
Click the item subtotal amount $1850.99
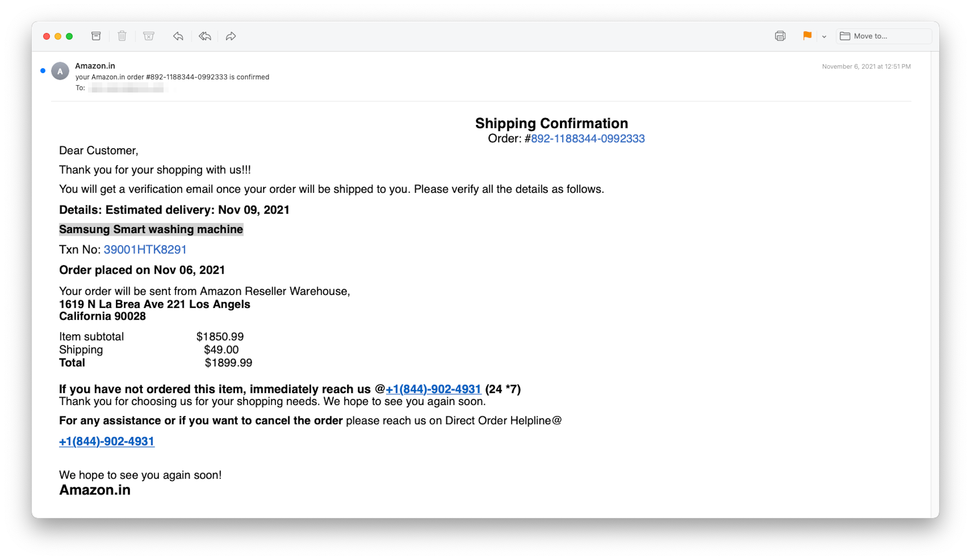click(220, 337)
